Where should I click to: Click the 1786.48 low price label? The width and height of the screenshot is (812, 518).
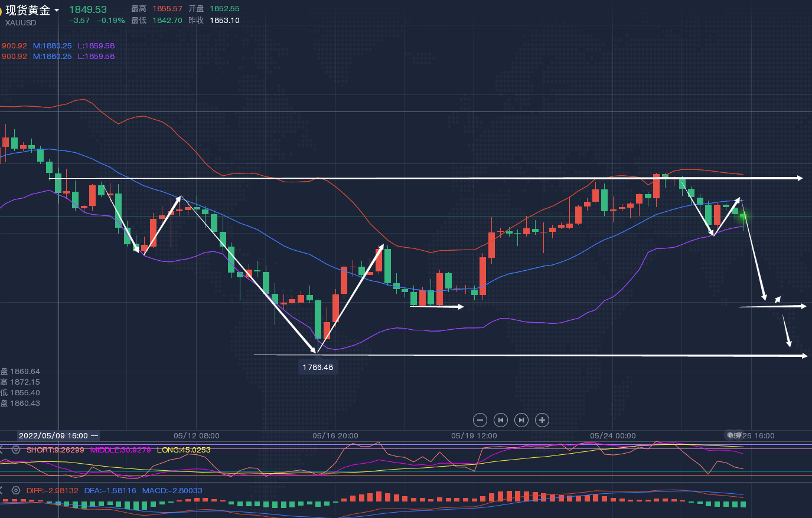click(318, 367)
